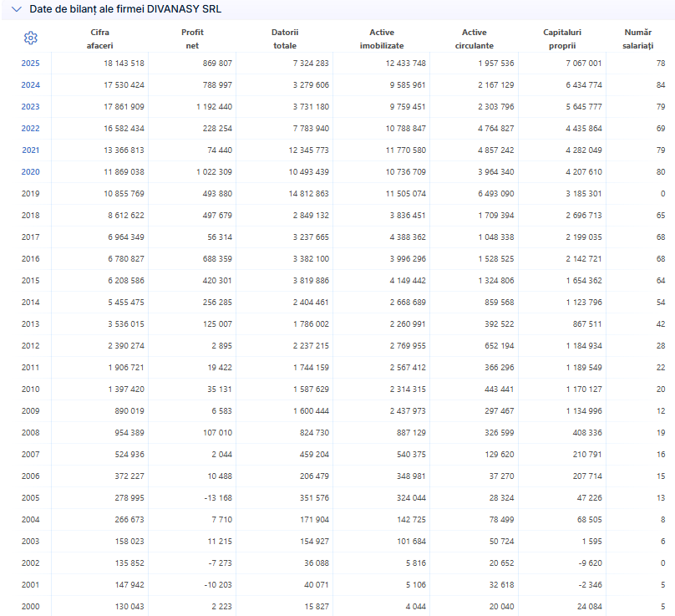Viewport: 675px width, 616px height.
Task: Select current assets value 4 857 242
Action: [496, 150]
